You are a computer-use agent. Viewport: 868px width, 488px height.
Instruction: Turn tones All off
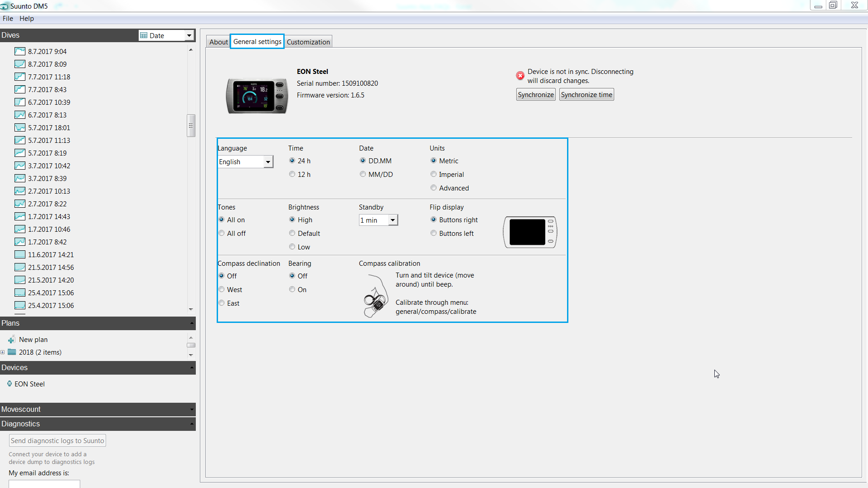(x=221, y=233)
